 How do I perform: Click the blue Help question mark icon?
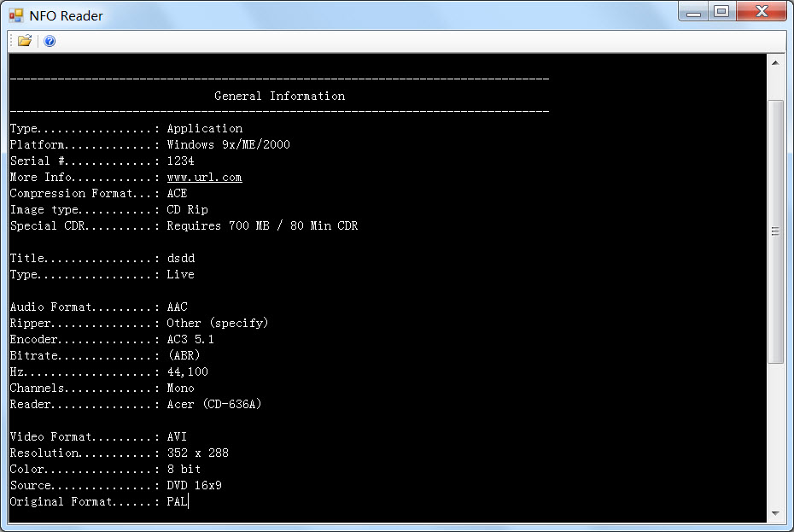tap(50, 41)
